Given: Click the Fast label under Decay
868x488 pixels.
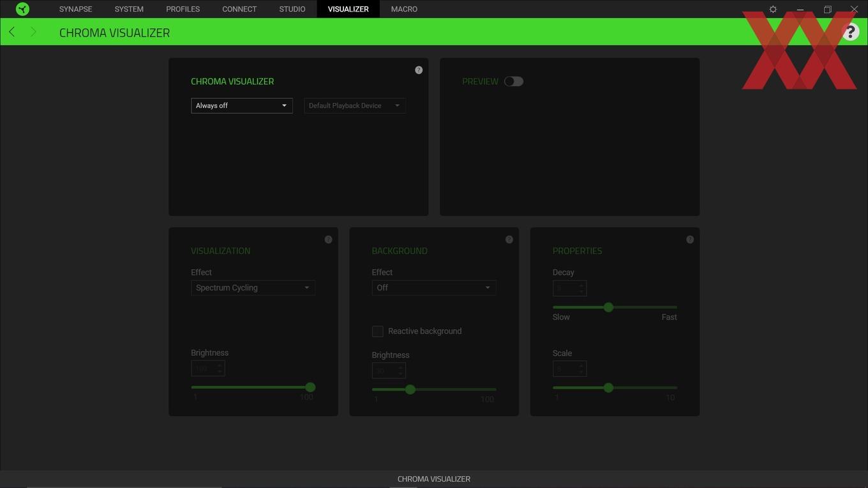Looking at the screenshot, I should (x=669, y=317).
